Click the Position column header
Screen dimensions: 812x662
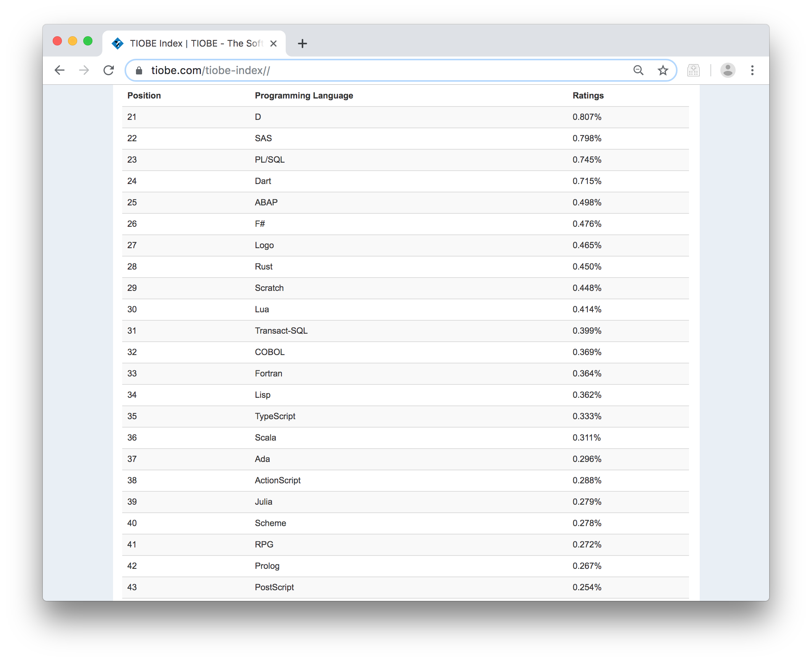click(144, 95)
